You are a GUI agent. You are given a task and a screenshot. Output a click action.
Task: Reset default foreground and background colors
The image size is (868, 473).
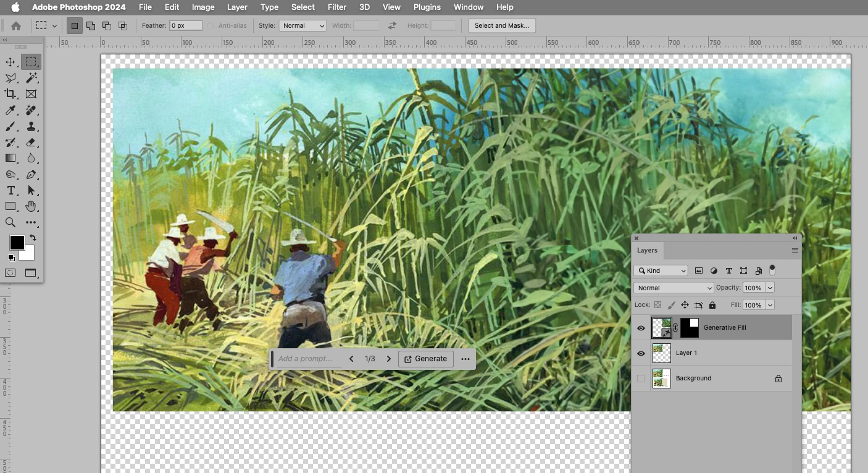pos(11,257)
